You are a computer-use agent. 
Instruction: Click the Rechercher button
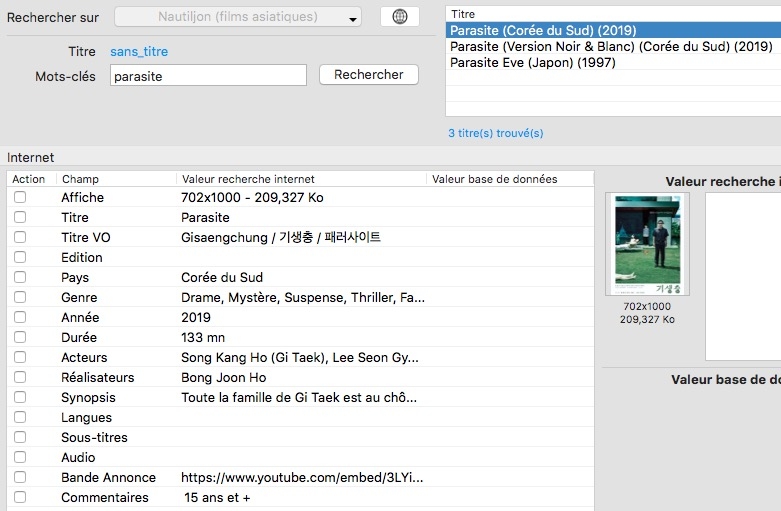pyautogui.click(x=368, y=75)
